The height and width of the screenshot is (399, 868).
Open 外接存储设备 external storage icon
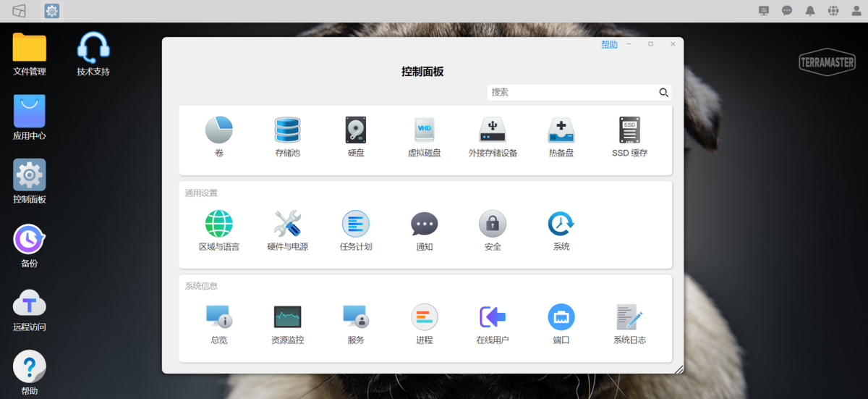tap(493, 130)
